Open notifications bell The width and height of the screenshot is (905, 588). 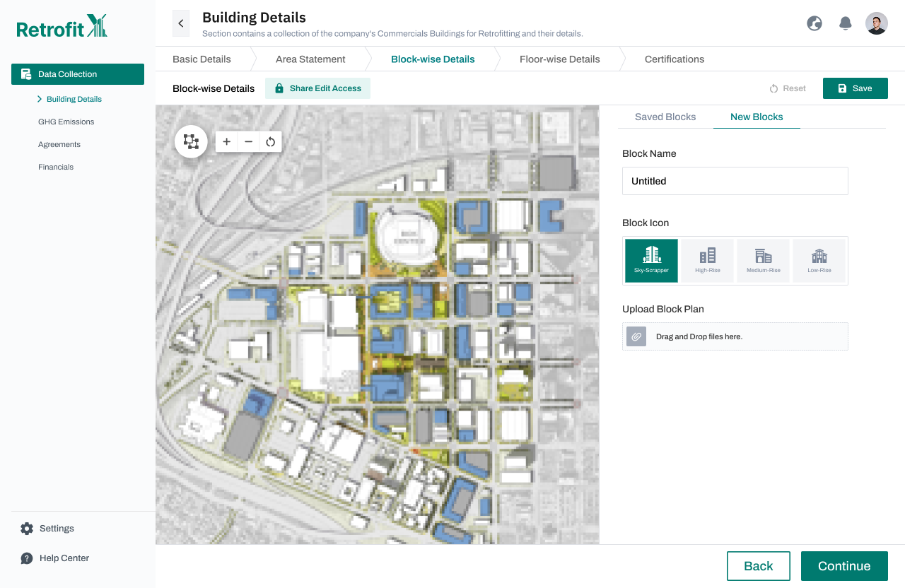click(845, 23)
